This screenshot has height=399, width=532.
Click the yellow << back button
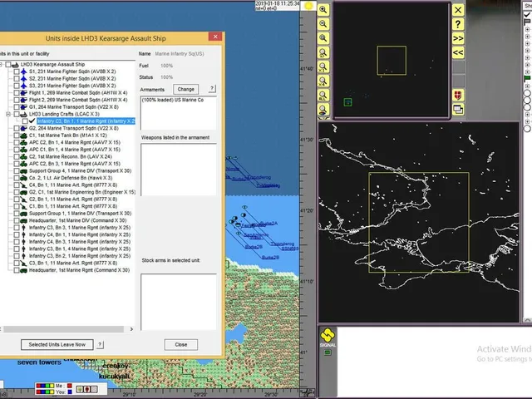pos(458,52)
